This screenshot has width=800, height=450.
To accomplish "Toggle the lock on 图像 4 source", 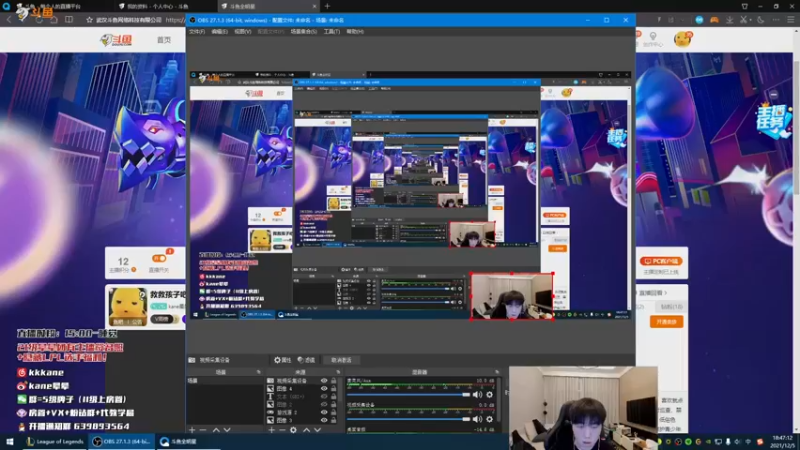I will [x=334, y=389].
